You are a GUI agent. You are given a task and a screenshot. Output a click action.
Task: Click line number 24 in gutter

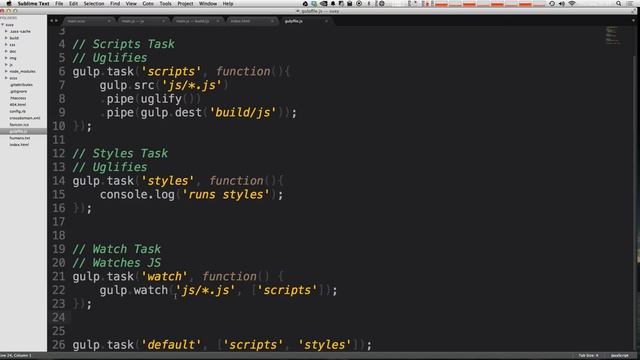coord(58,317)
